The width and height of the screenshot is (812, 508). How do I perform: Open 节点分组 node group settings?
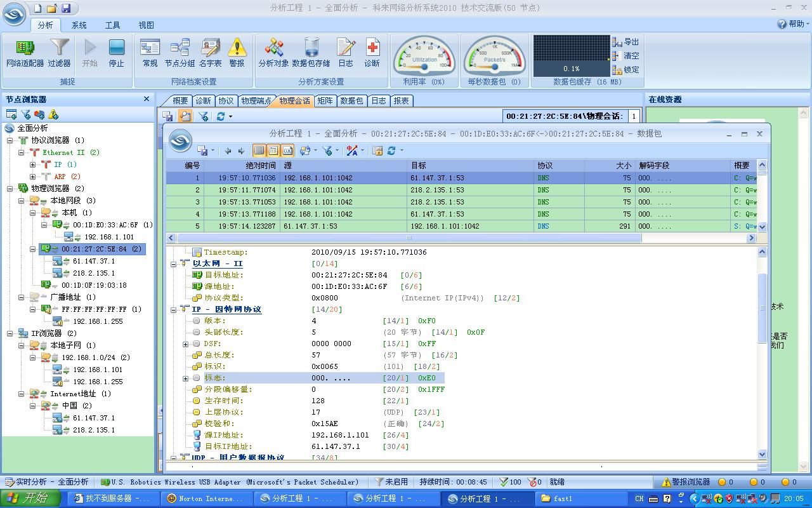point(180,53)
